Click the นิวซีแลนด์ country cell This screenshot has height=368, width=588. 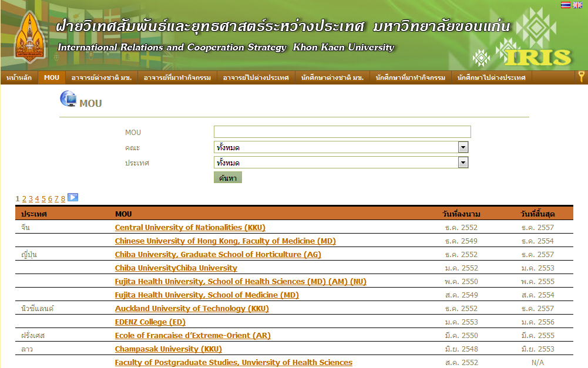click(38, 308)
